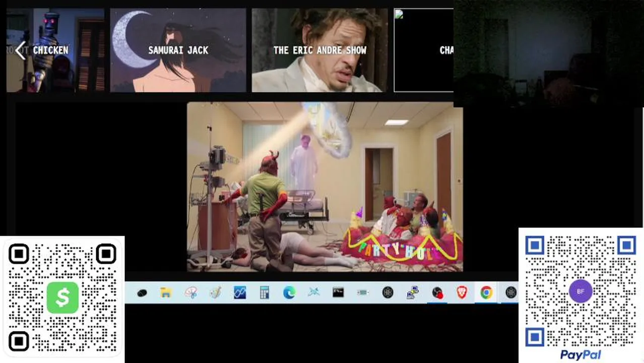
Task: Click the Cash App QR code
Action: click(62, 297)
